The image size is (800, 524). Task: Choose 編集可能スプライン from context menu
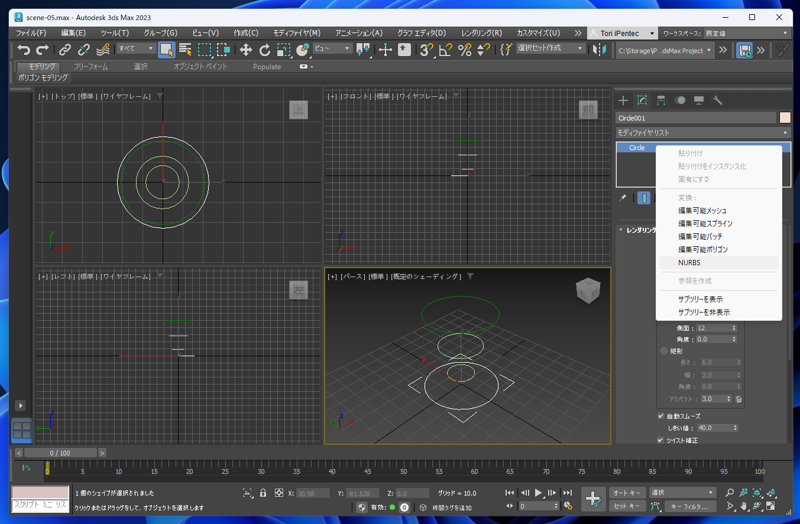tap(718, 223)
